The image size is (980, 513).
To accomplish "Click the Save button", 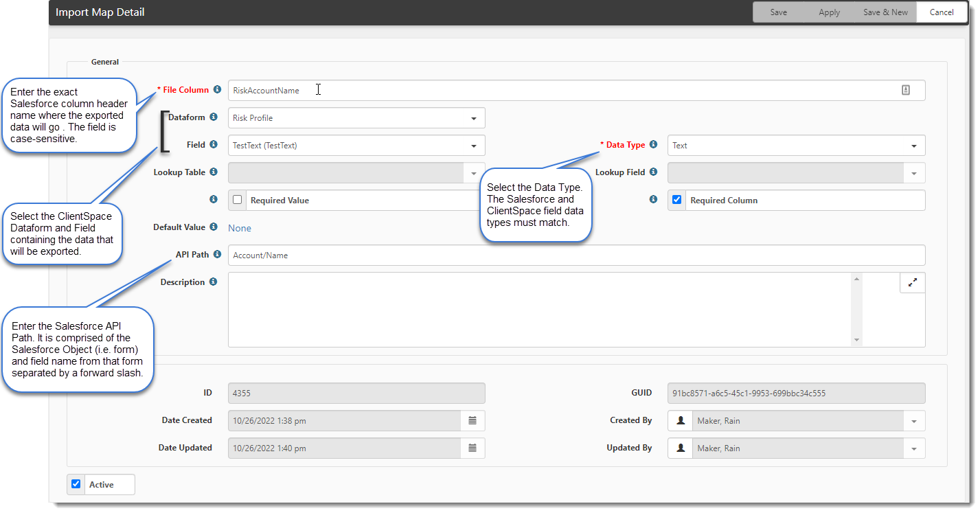I will point(778,12).
